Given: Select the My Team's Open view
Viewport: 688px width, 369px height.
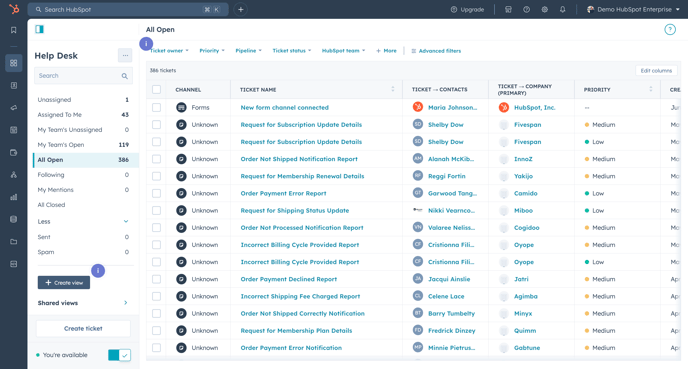Looking at the screenshot, I should [x=83, y=145].
